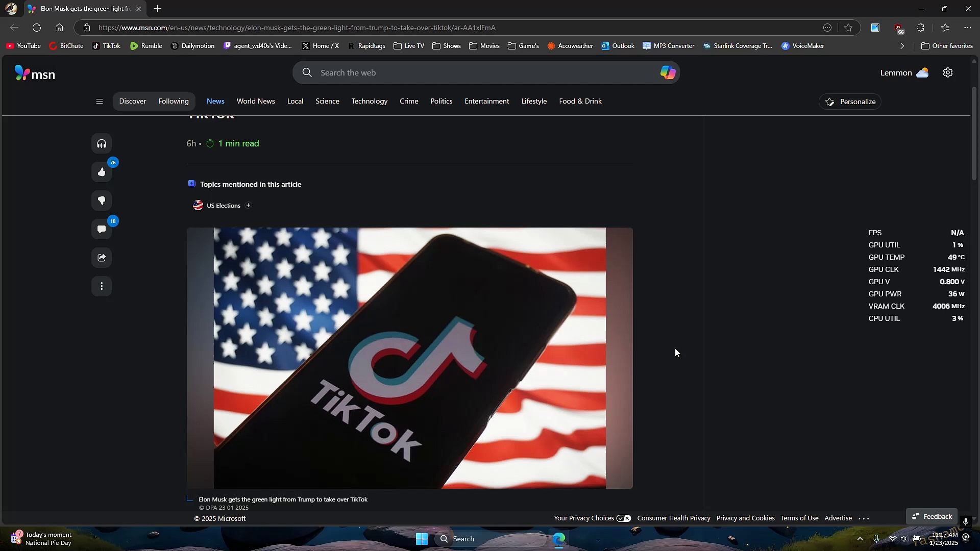Open Accuweather bookmark
980x551 pixels.
pos(570,46)
